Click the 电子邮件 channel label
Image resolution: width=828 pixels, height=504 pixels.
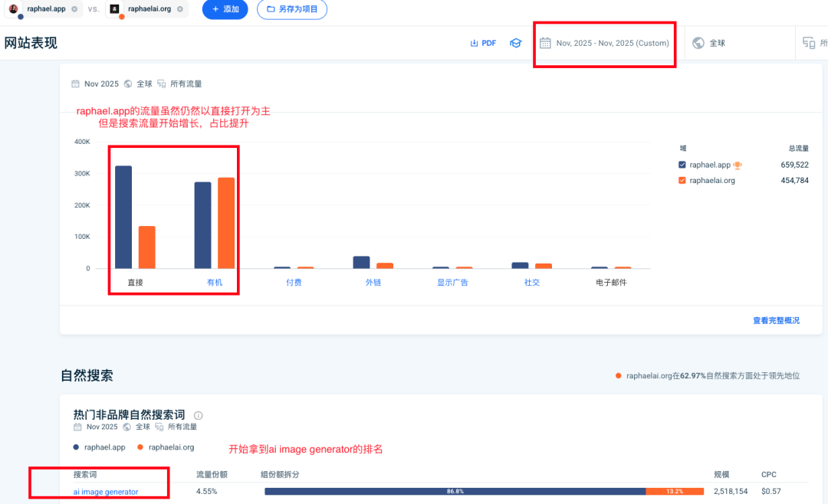[611, 283]
